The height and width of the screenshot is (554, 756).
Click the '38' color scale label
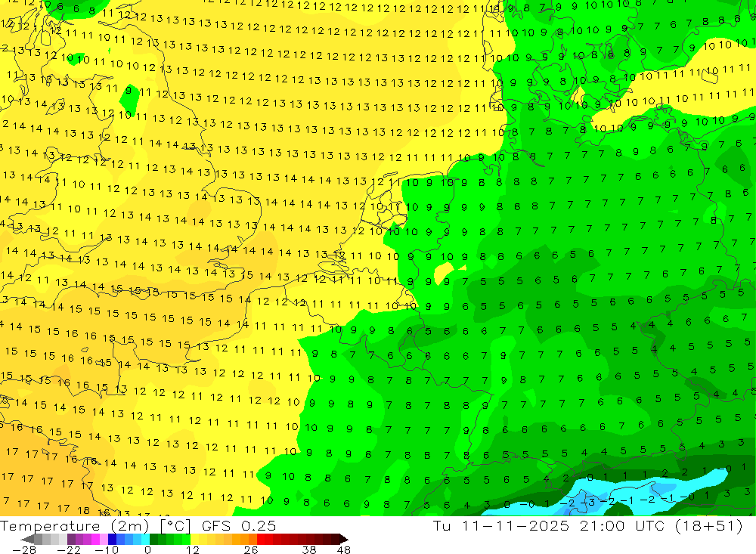[x=309, y=550]
